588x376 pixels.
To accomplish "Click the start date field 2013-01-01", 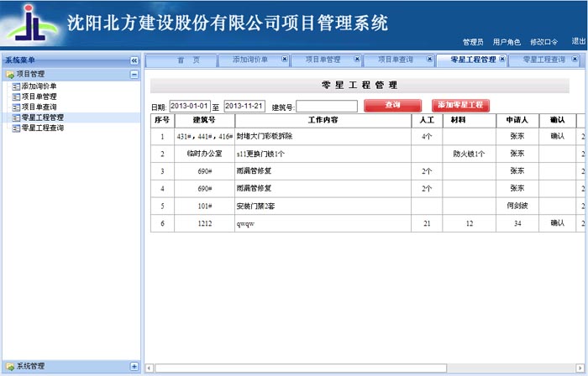I will (188, 107).
